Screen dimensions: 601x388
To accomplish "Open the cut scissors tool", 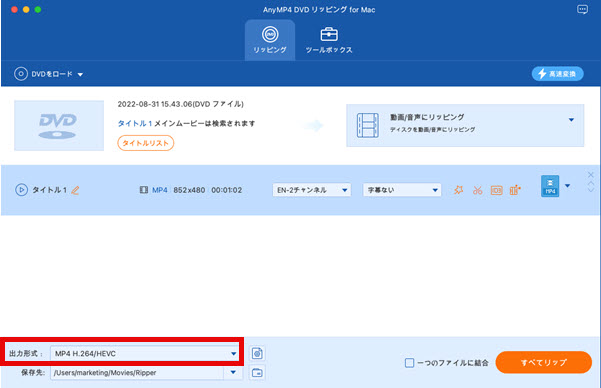I will (478, 190).
